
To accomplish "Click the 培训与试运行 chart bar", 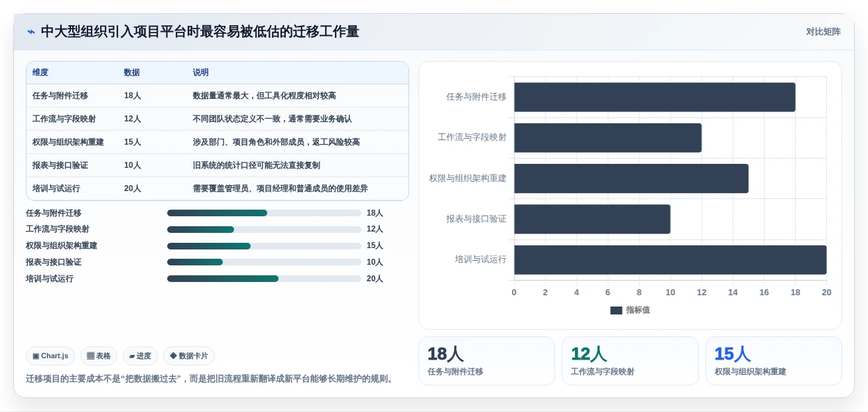I will 670,260.
